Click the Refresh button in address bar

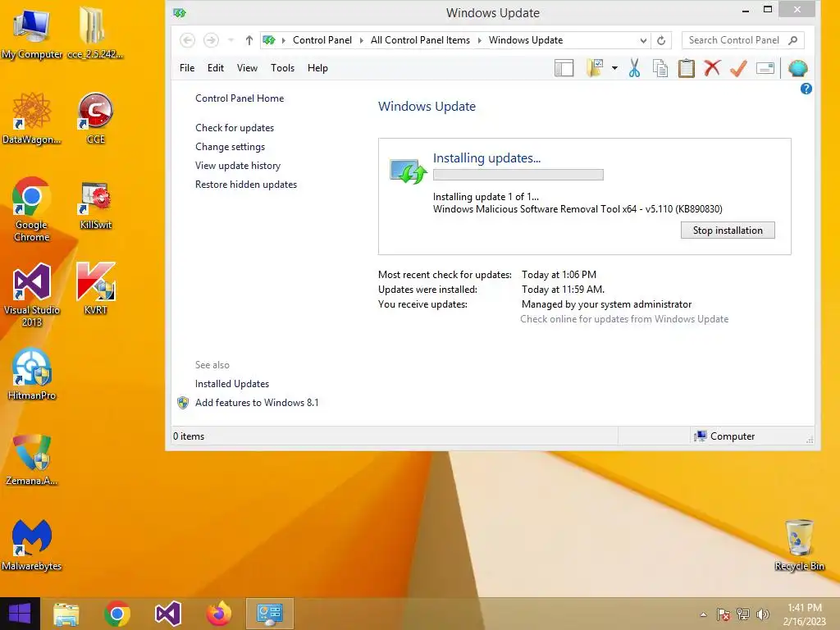pos(661,40)
